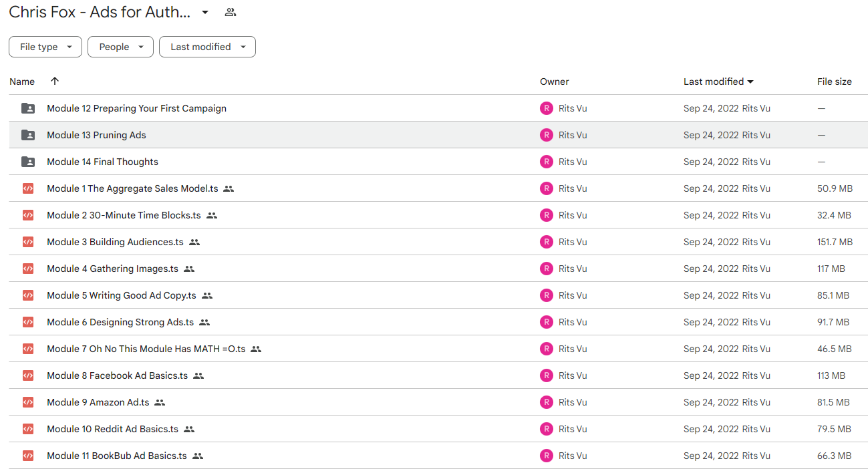The image size is (868, 473).
Task: Click folder icon of Module 12 Preparing Your First Campaign
Action: [x=28, y=108]
